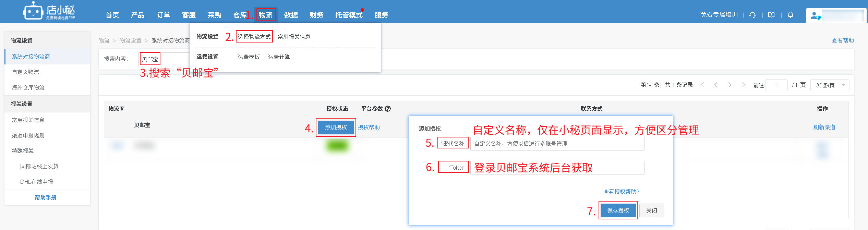Click 物流 breadcrumb link

tap(104, 40)
